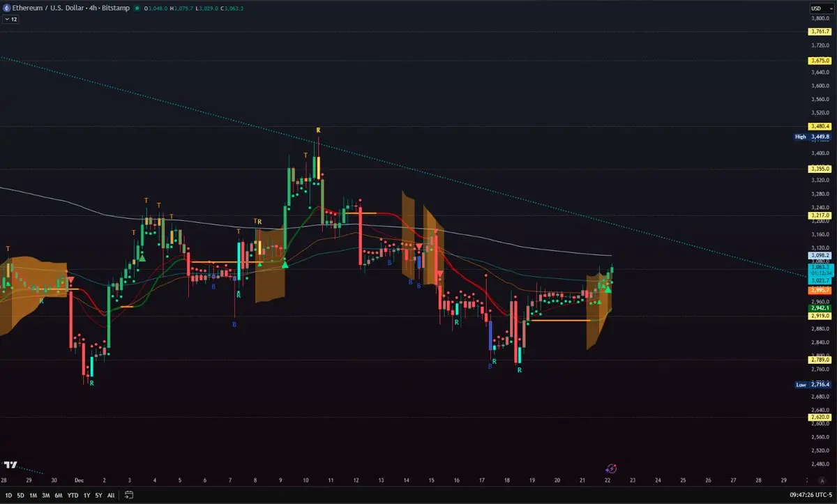Expand the 12 indicators legend chevron

click(x=11, y=20)
